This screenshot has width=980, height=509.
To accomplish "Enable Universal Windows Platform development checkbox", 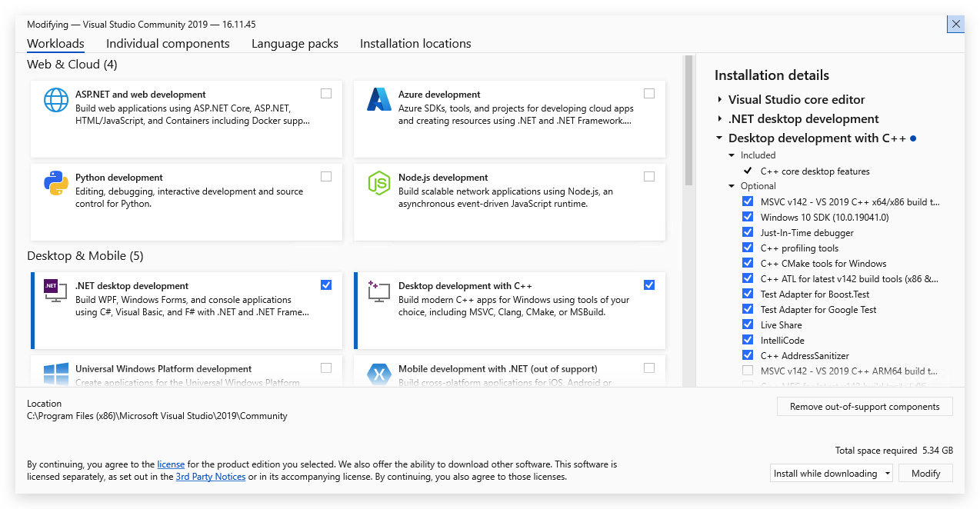I will pyautogui.click(x=326, y=368).
